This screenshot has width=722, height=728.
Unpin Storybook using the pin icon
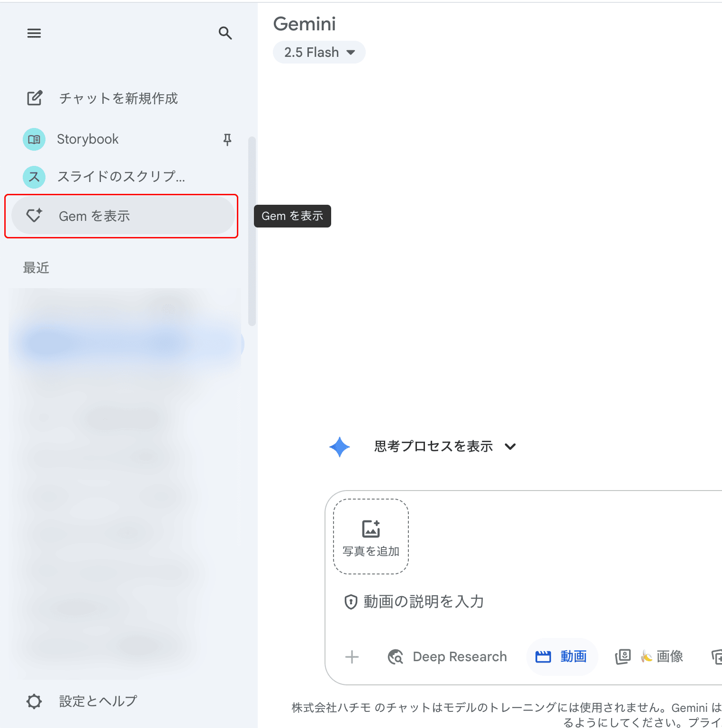tap(227, 139)
